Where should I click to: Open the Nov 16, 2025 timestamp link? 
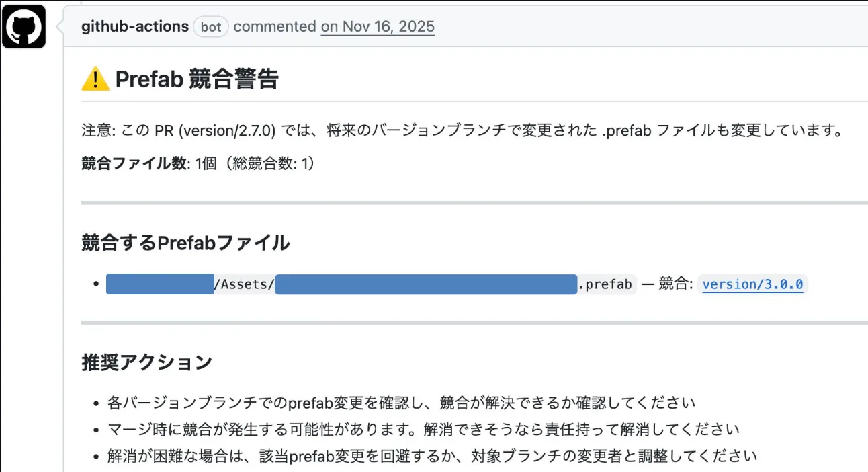pos(378,27)
